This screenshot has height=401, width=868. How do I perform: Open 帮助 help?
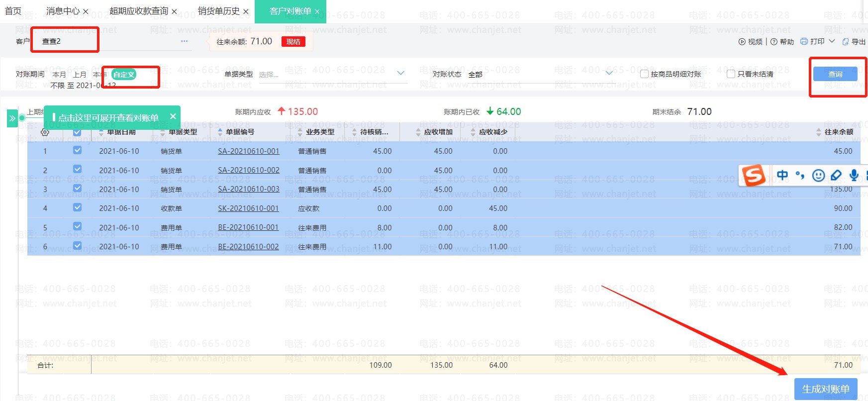pyautogui.click(x=782, y=42)
